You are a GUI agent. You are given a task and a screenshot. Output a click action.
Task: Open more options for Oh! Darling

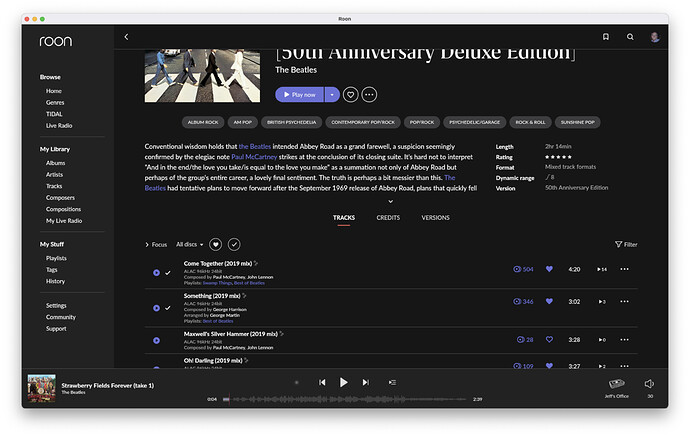click(624, 365)
